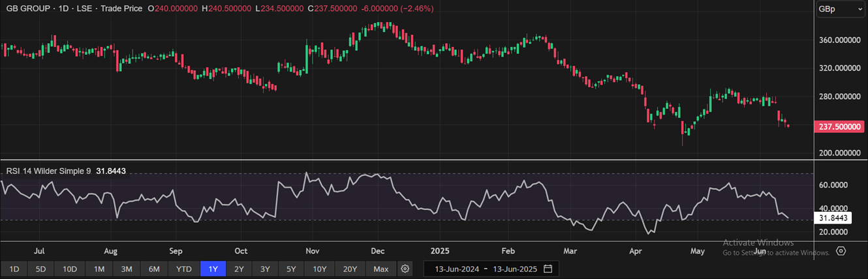Image resolution: width=868 pixels, height=279 pixels.
Task: Click the red 237.500000 price label
Action: pyautogui.click(x=839, y=126)
